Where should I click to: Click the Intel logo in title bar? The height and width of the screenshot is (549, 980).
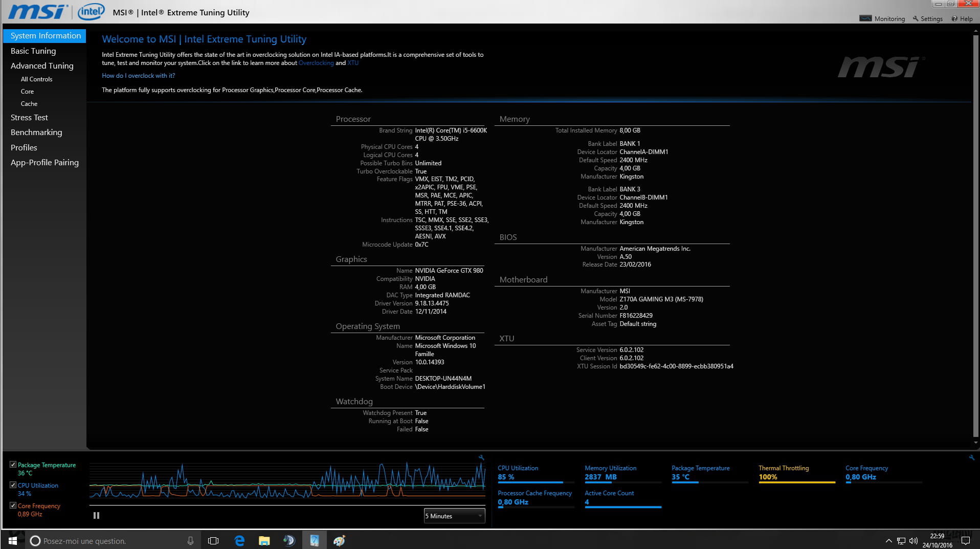coord(91,11)
